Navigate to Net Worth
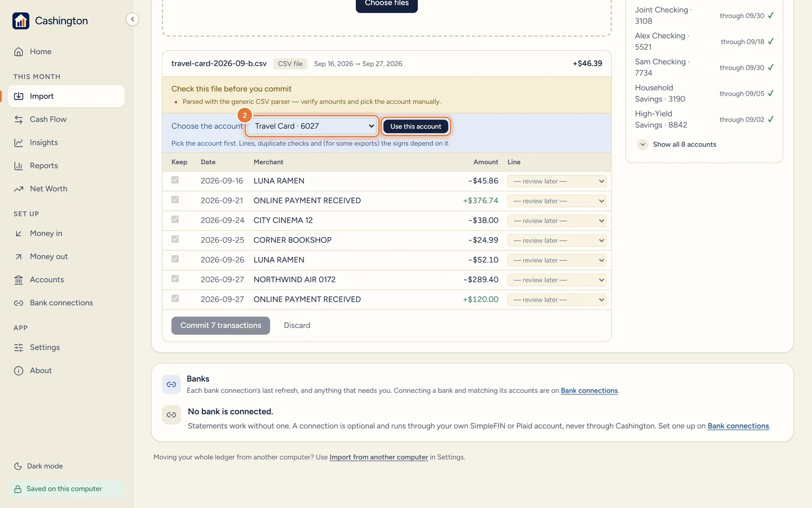The width and height of the screenshot is (812, 508). [x=67, y=189]
